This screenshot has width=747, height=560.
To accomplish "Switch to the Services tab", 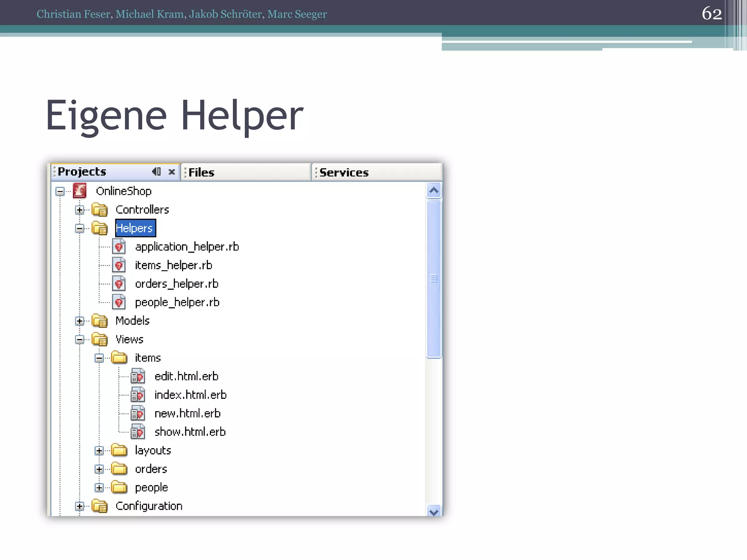I will [x=378, y=172].
